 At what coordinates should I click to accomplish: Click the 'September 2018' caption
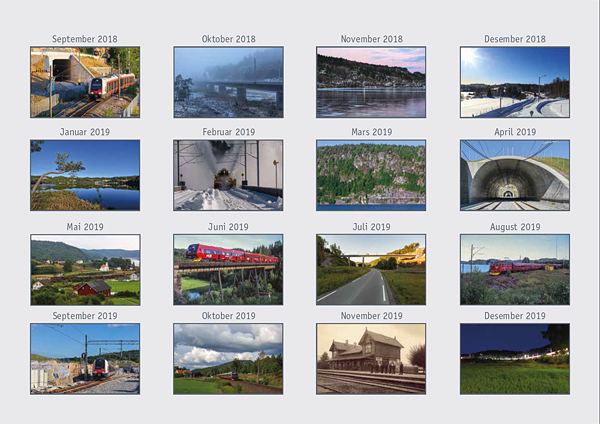click(x=85, y=39)
